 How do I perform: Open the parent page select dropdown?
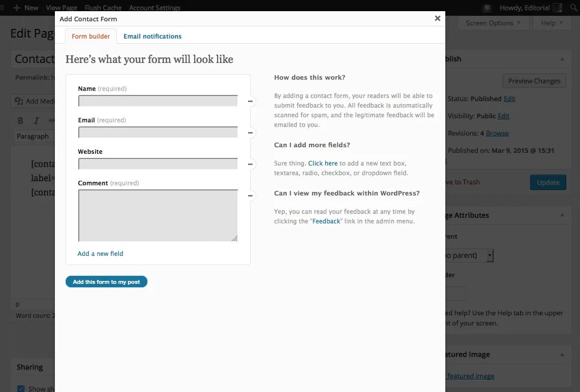469,255
